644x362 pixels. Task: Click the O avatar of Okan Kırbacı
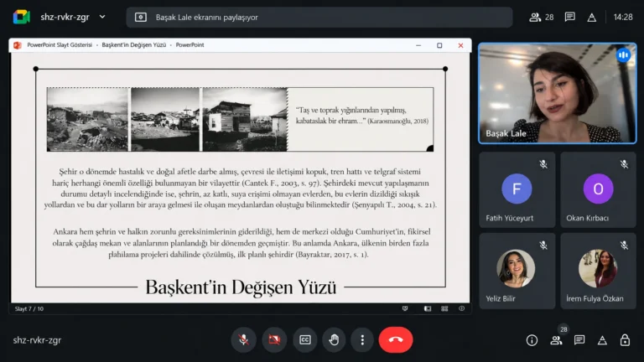[598, 189]
